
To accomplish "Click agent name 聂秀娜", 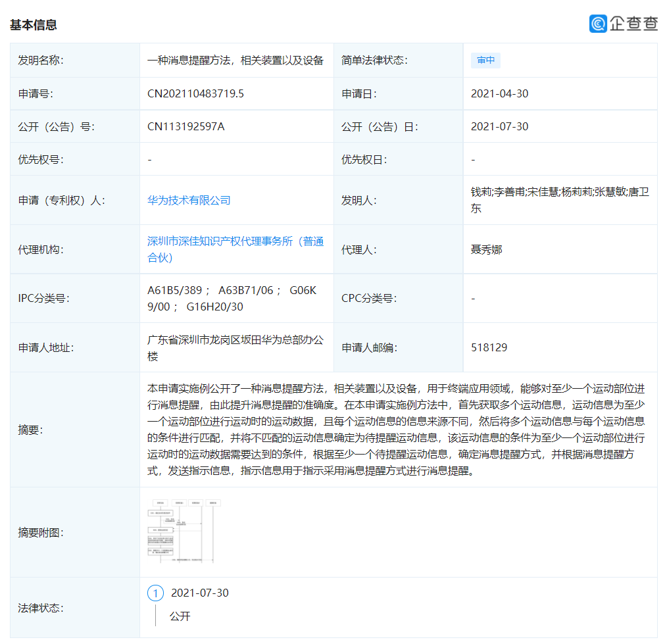I will click(487, 249).
